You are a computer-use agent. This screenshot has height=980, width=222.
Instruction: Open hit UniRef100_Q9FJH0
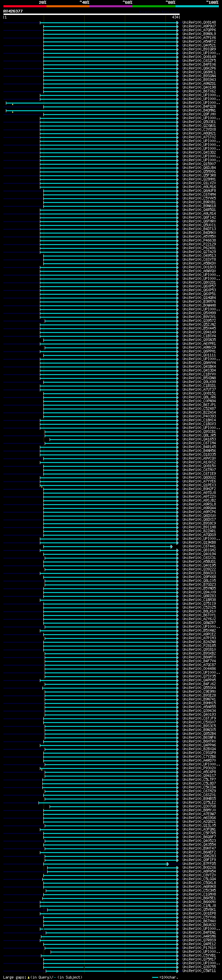[x=199, y=114]
